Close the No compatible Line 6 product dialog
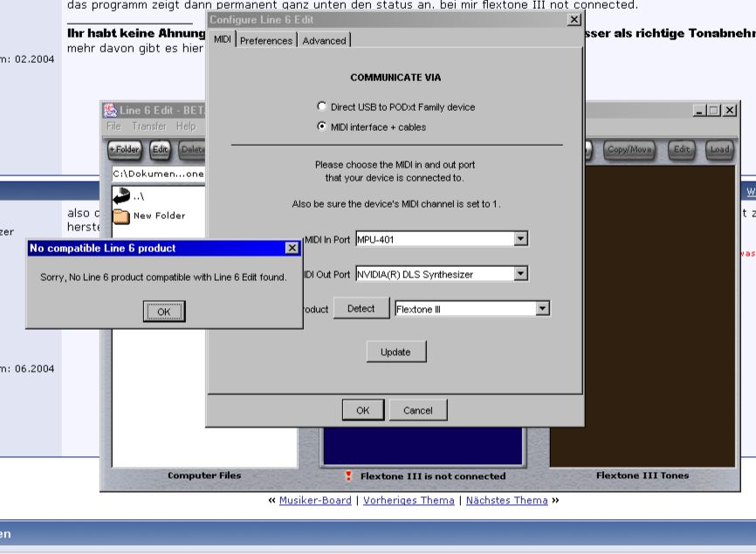Screen dimensions: 756x554 coord(292,248)
